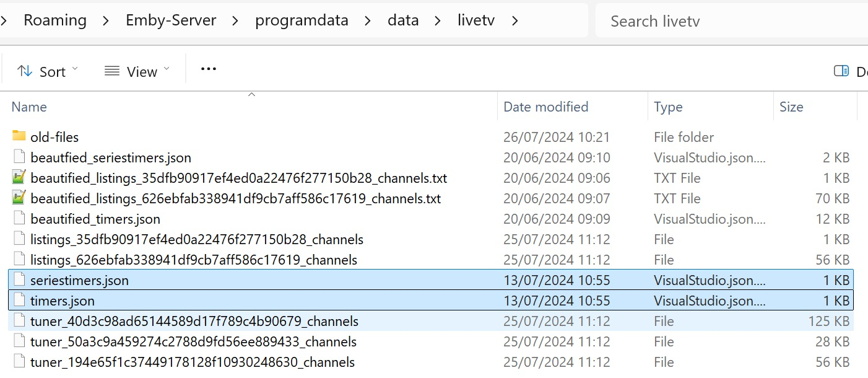868x378 pixels.
Task: Click the Notepad++ icon of beautified_listings_35dfb txt file
Action: (x=19, y=178)
